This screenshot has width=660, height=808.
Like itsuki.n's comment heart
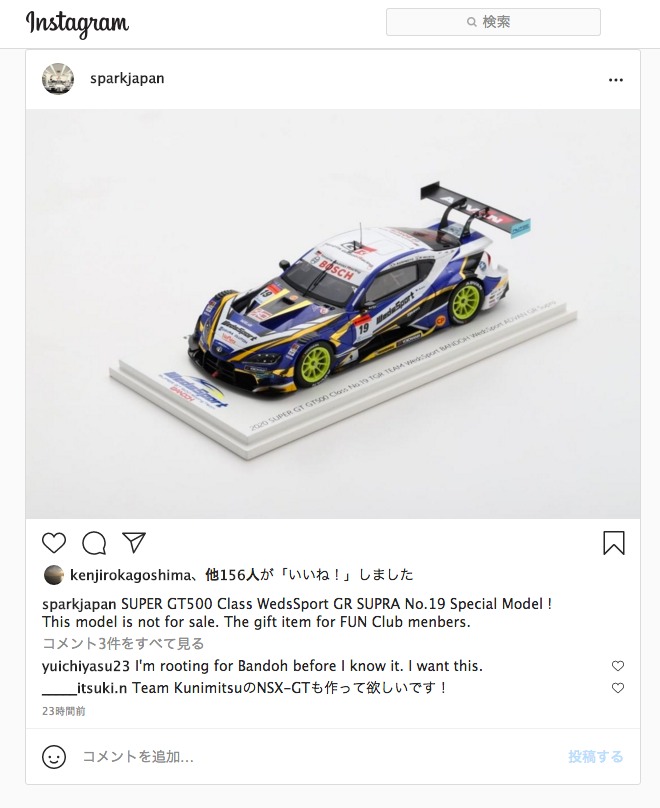pos(618,688)
